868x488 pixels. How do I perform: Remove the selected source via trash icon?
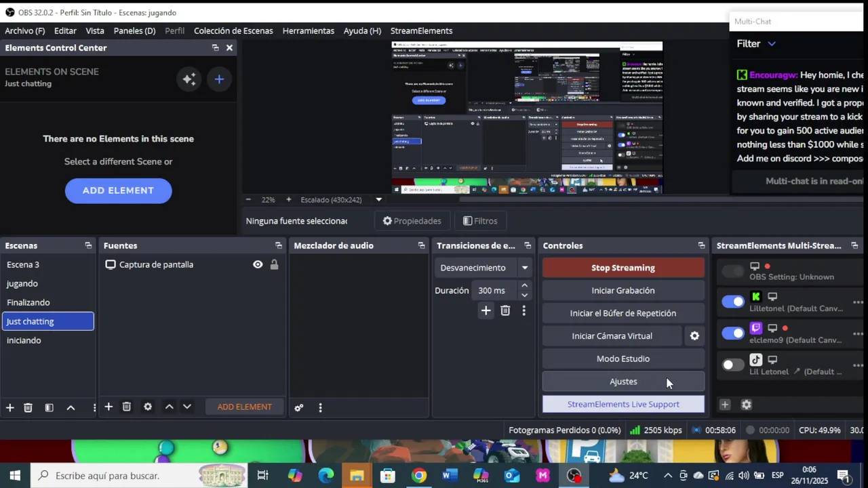pyautogui.click(x=126, y=407)
